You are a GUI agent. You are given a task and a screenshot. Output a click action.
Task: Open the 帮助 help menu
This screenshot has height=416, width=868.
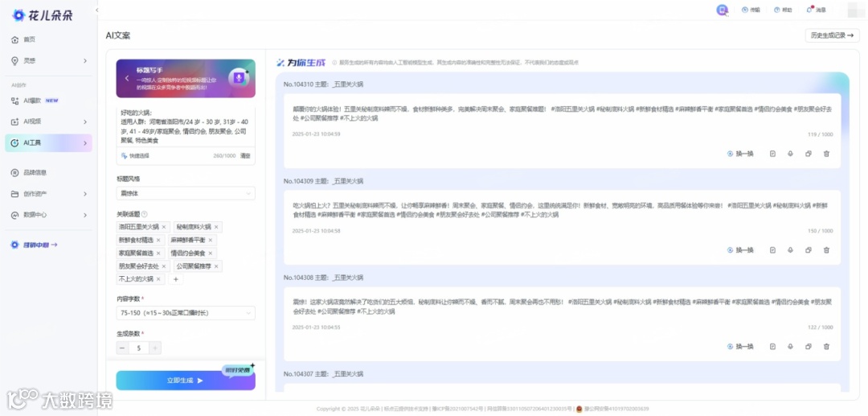pos(783,10)
